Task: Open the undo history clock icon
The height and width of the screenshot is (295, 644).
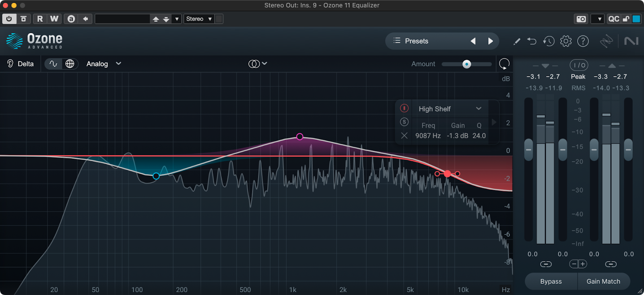Action: pos(549,41)
